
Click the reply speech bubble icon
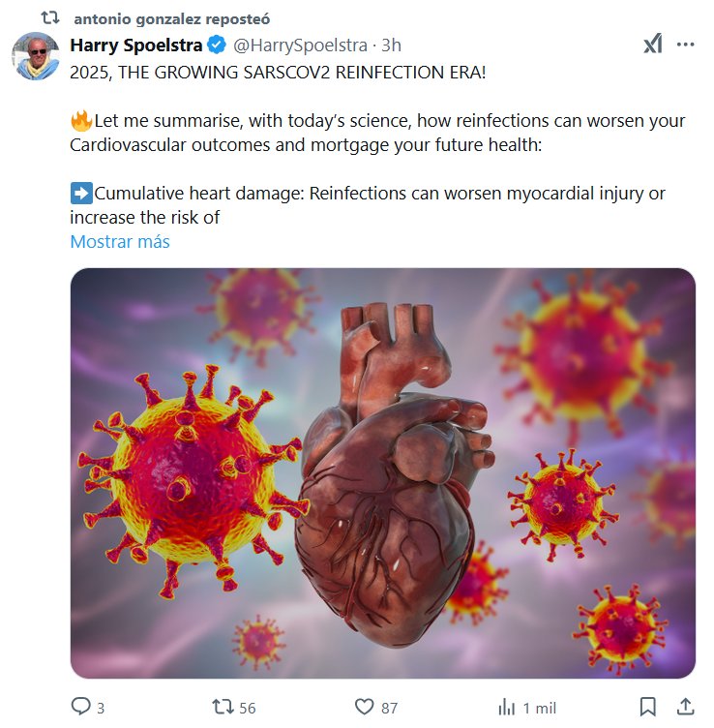81,707
